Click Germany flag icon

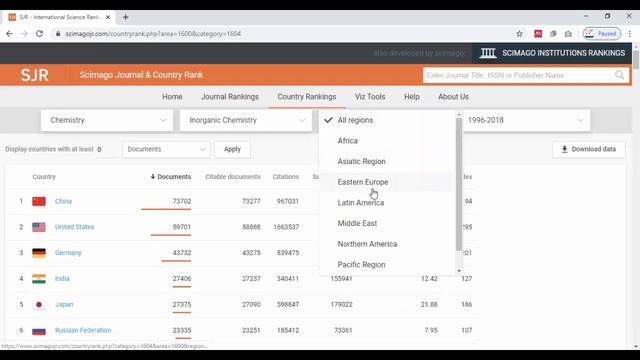(39, 253)
